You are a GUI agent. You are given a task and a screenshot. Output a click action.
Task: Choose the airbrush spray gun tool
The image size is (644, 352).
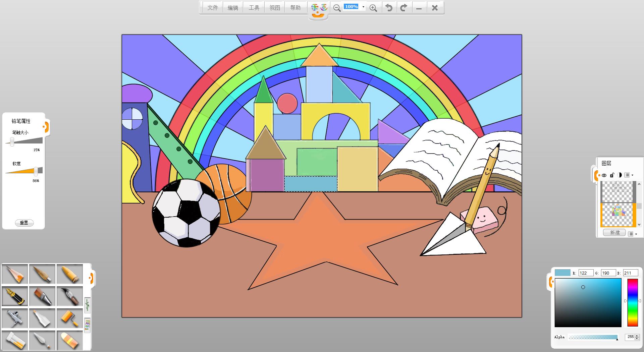(x=15, y=318)
